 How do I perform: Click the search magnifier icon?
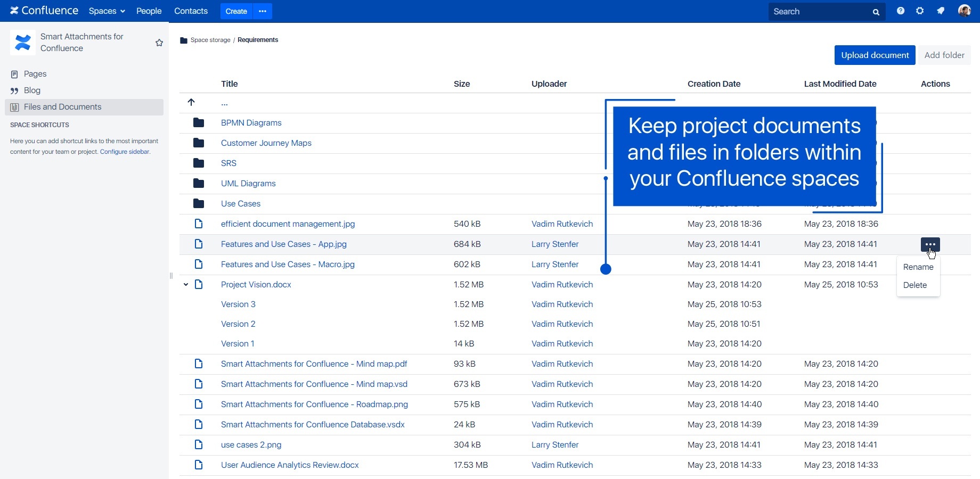[x=876, y=12]
